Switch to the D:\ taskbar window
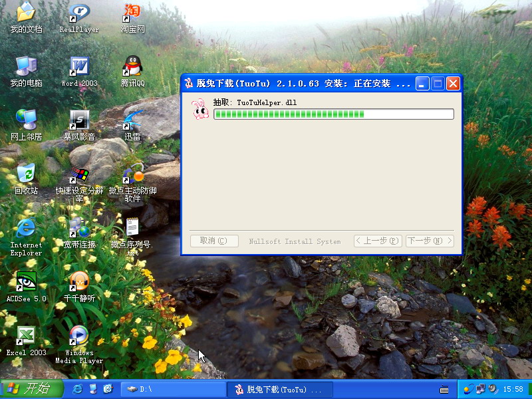532x399 pixels. 174,389
